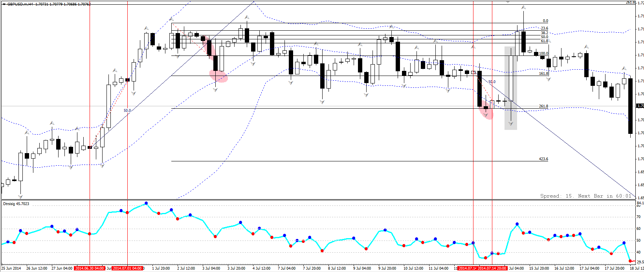Select the gray rectangle highlighting the 14 Jul candle

coord(511,88)
